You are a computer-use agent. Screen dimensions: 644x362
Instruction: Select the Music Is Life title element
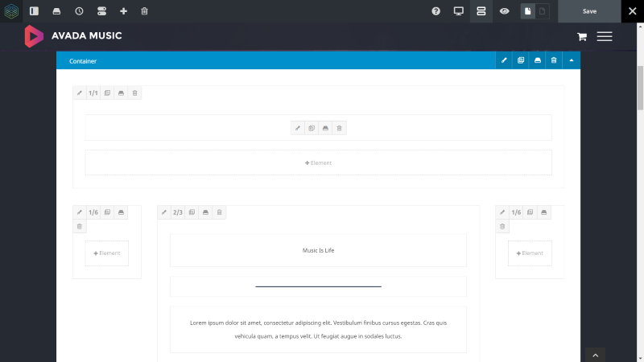(318, 250)
